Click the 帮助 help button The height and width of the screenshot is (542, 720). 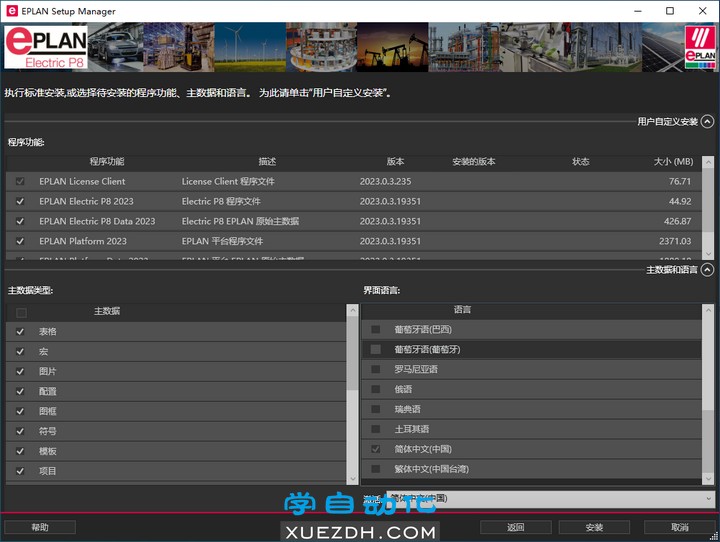point(40,527)
